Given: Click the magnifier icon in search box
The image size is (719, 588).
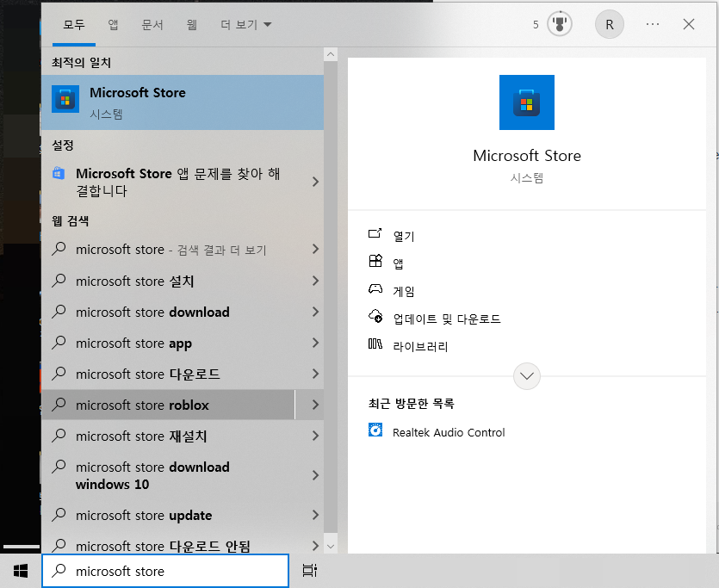Looking at the screenshot, I should [x=59, y=570].
